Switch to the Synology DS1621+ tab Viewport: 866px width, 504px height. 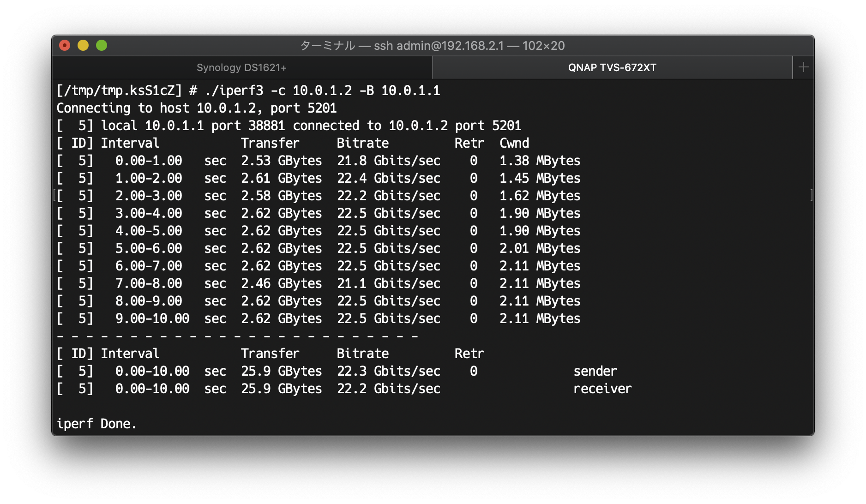(242, 68)
